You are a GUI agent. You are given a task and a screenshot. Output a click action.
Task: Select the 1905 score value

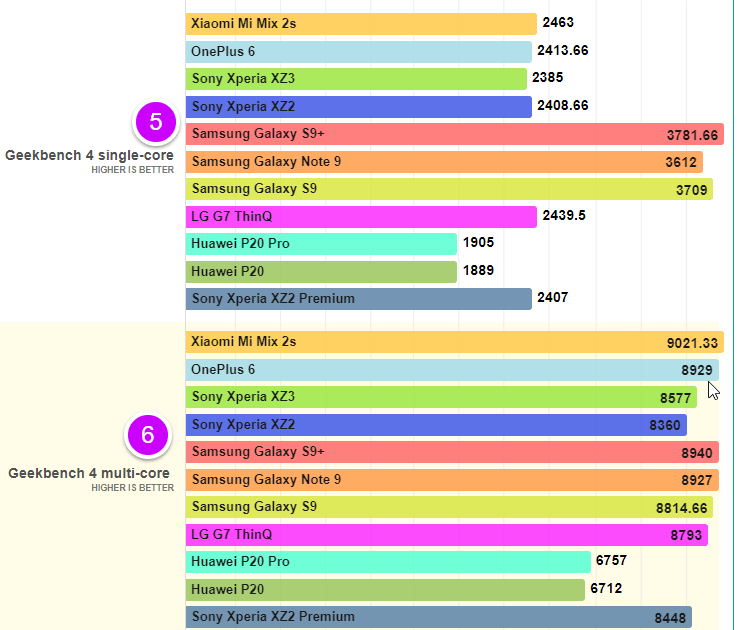click(x=478, y=243)
